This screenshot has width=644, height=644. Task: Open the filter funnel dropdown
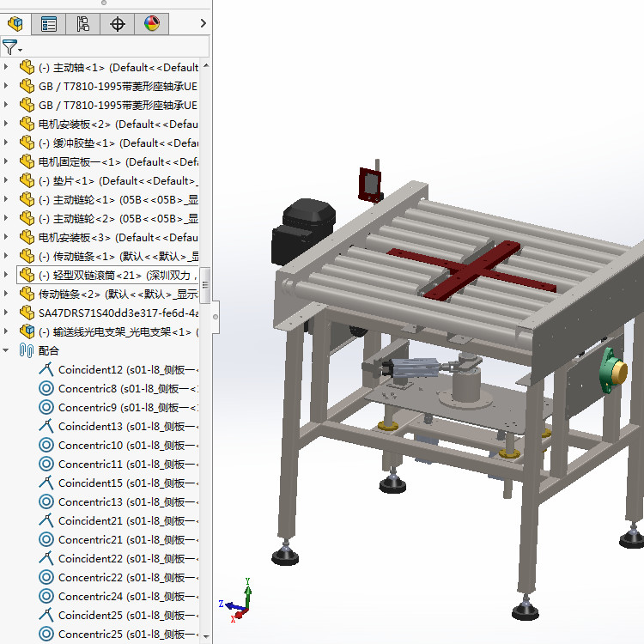[x=11, y=47]
